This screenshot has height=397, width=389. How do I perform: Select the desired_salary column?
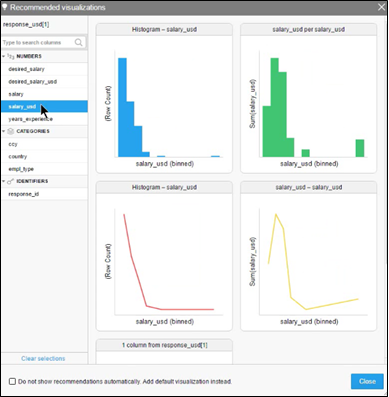click(44, 69)
